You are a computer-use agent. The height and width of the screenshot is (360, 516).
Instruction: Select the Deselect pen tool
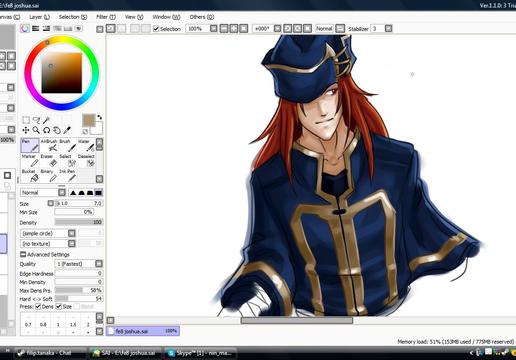[86, 161]
